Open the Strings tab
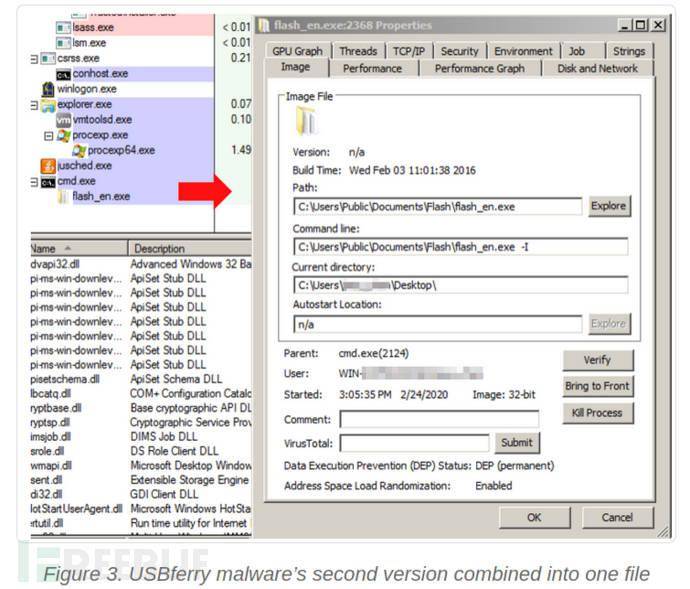This screenshot has height=589, width=690. pyautogui.click(x=628, y=51)
